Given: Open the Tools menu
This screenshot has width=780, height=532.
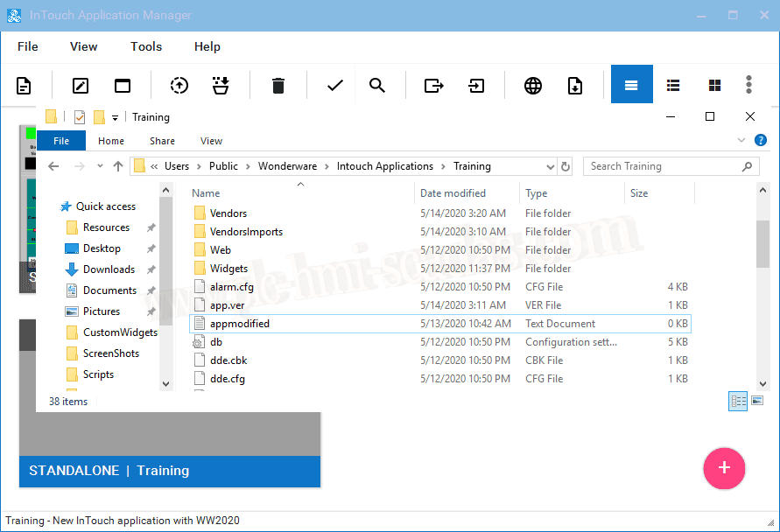Looking at the screenshot, I should (146, 46).
